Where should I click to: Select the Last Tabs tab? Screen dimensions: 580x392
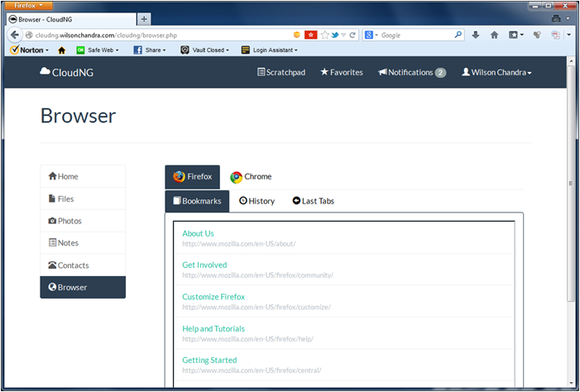(314, 201)
